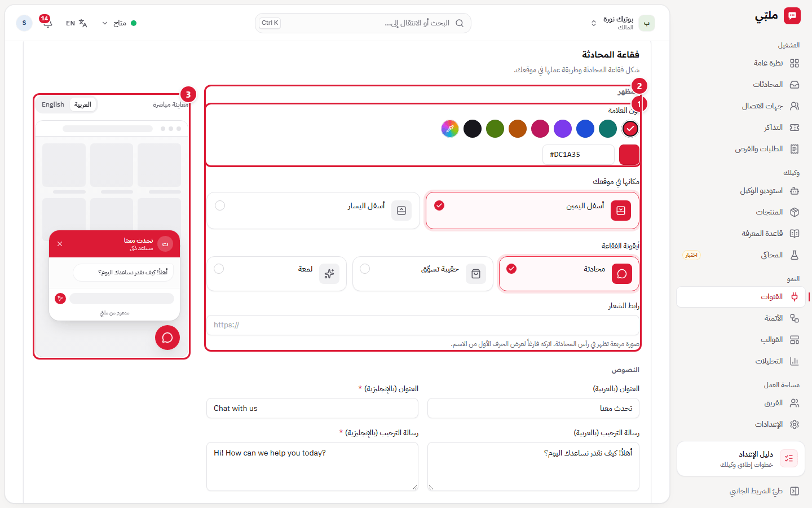Switch preview language to English
Screen dimensions: 812x508
coord(53,104)
